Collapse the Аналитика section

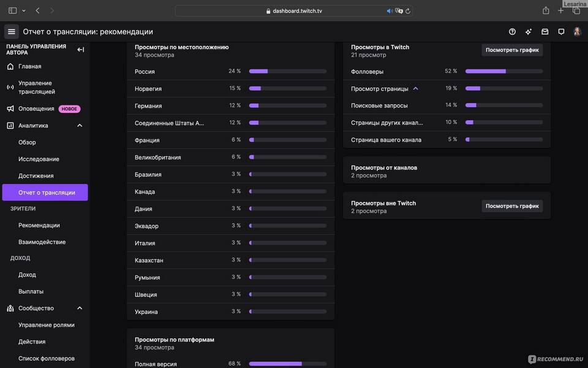(80, 126)
